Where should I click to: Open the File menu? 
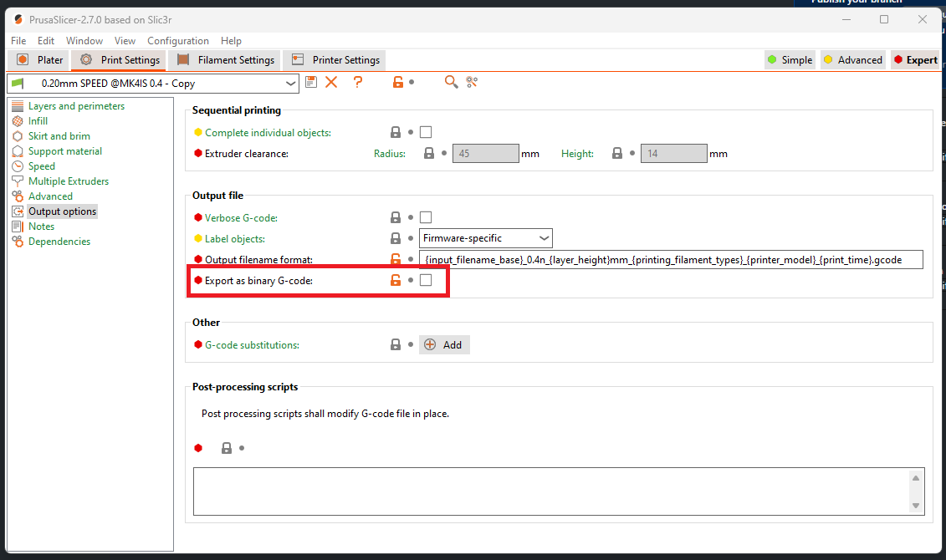tap(18, 40)
